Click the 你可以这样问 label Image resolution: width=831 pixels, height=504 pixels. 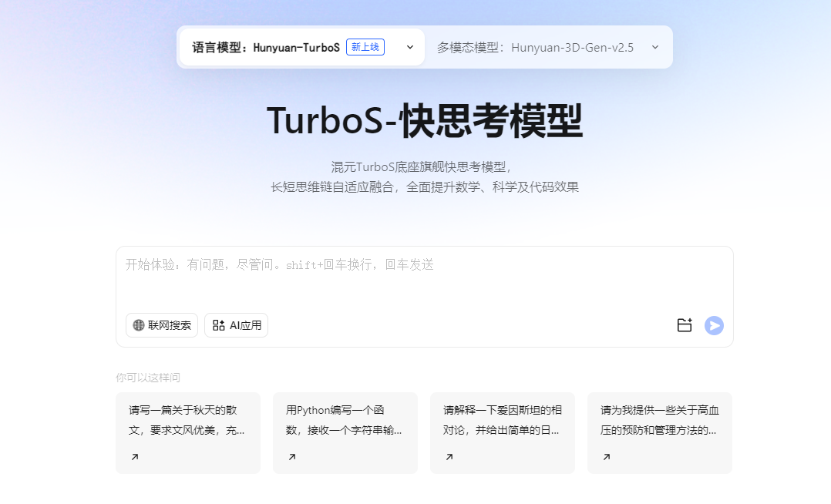click(148, 378)
